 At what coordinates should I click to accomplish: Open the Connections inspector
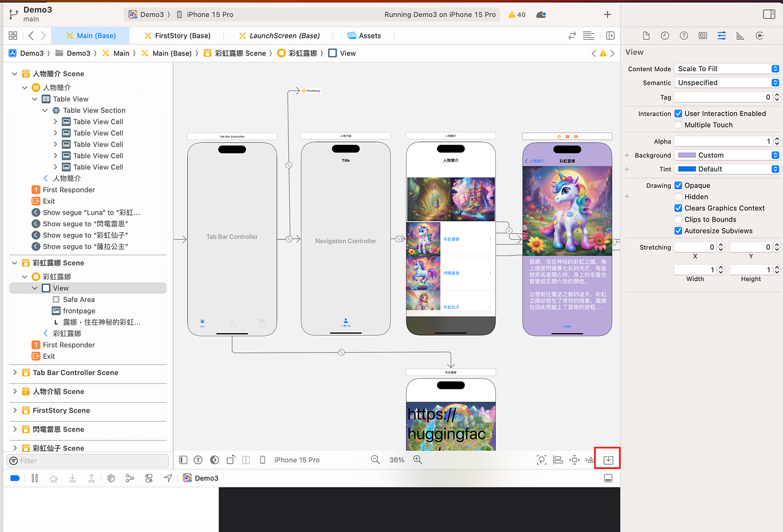pyautogui.click(x=760, y=35)
